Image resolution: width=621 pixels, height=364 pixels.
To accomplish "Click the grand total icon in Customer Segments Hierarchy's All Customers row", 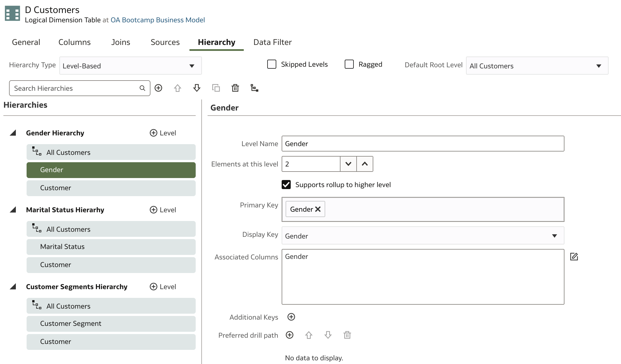I will tap(37, 305).
